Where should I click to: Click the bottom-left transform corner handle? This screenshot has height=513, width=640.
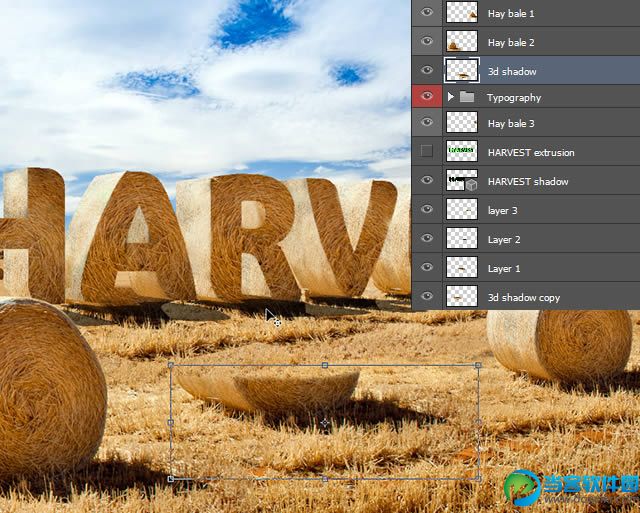pos(171,478)
